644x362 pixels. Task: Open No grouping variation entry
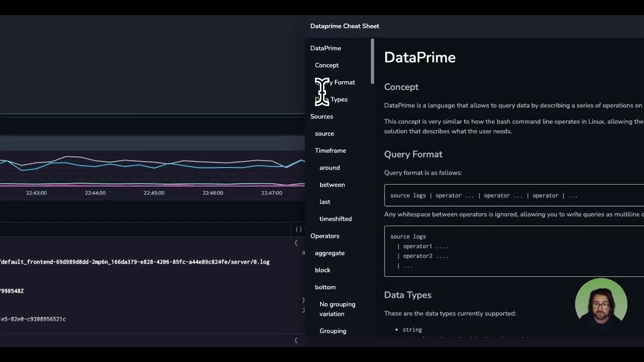(337, 309)
